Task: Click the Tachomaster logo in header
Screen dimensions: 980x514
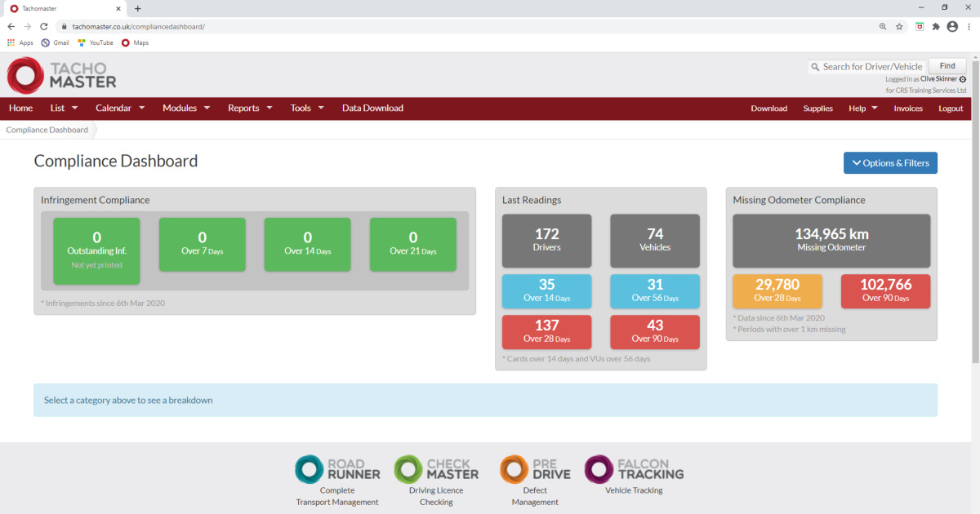Action: click(62, 75)
